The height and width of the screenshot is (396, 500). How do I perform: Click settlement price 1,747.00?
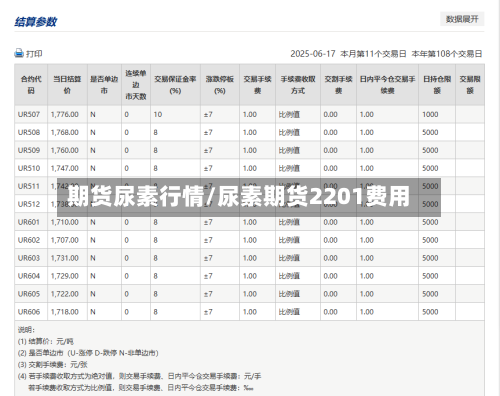point(65,168)
